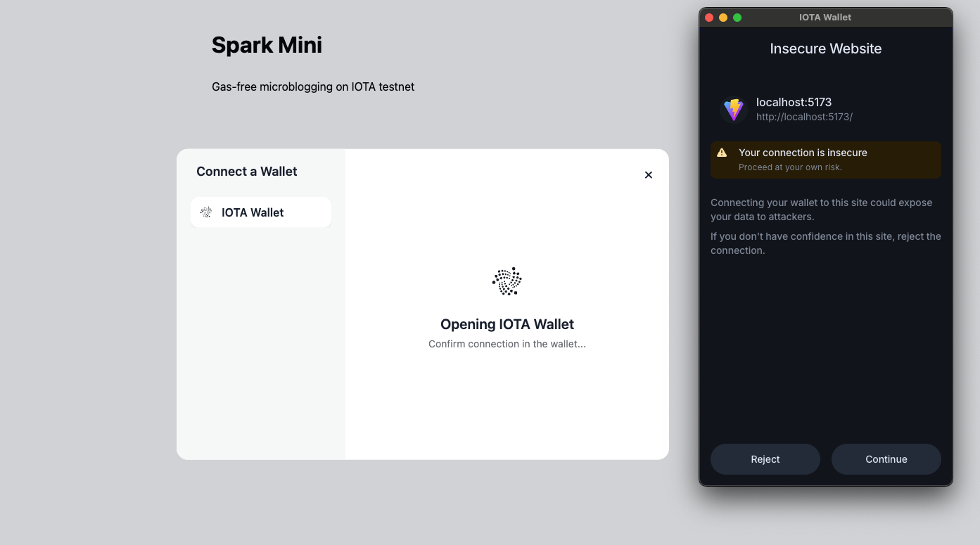980x545 pixels.
Task: Click the green zoom button of the wallet window
Action: click(x=737, y=18)
